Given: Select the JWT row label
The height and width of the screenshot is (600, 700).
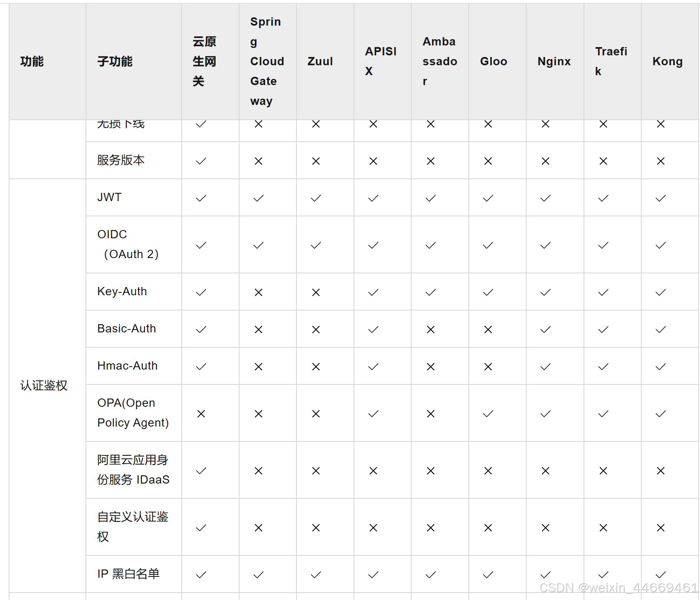Looking at the screenshot, I should (x=109, y=197).
